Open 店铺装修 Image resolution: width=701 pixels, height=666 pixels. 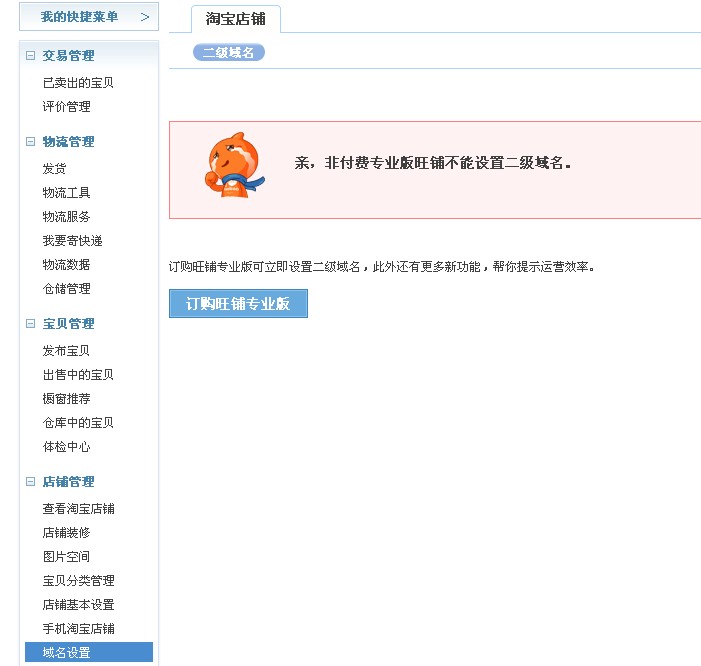tap(66, 533)
